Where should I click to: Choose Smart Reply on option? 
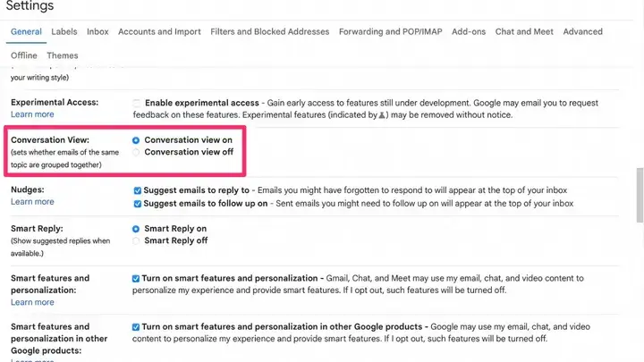136,229
